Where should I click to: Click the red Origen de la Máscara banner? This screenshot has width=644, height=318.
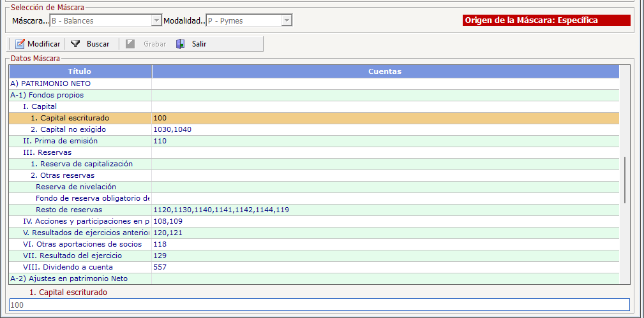pyautogui.click(x=546, y=20)
